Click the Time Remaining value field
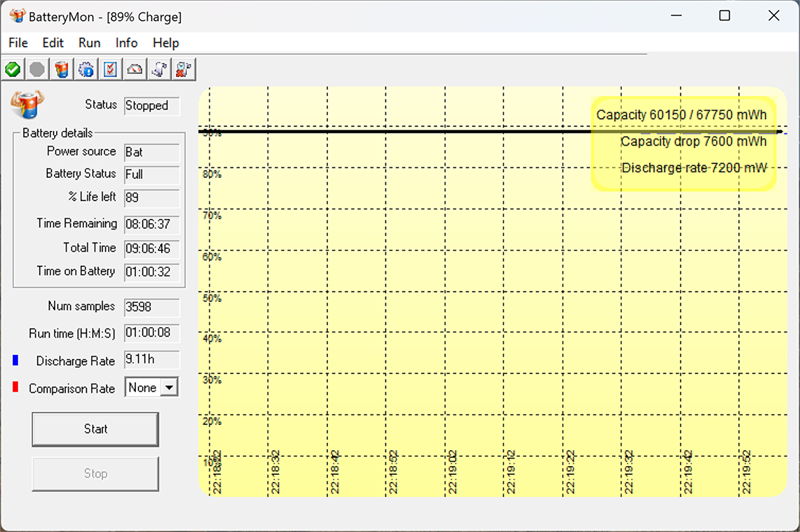800x532 pixels. click(x=151, y=224)
